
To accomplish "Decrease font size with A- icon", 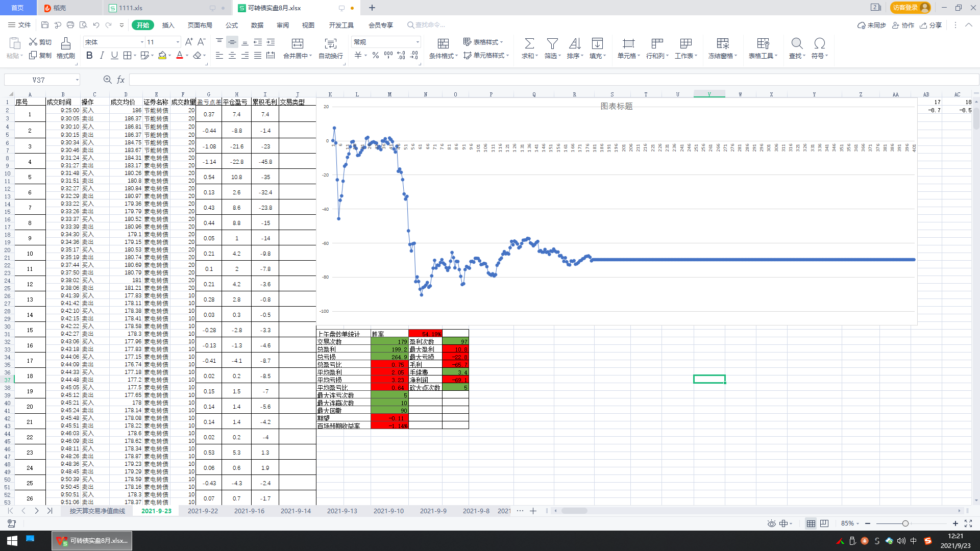I will tap(202, 42).
